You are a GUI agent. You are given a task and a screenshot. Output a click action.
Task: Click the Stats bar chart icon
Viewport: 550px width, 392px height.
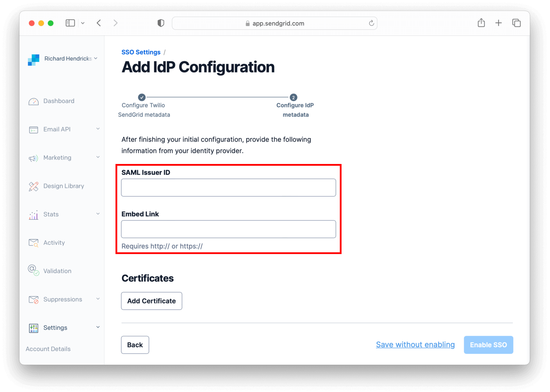[33, 215]
